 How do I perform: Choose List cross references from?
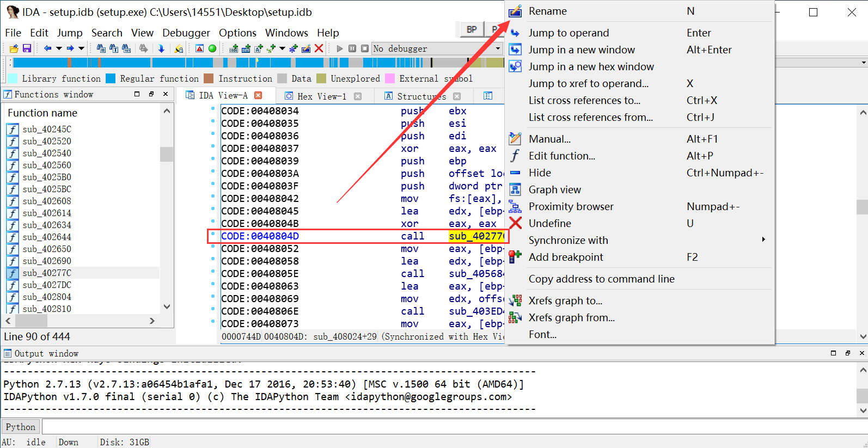[x=640, y=117]
